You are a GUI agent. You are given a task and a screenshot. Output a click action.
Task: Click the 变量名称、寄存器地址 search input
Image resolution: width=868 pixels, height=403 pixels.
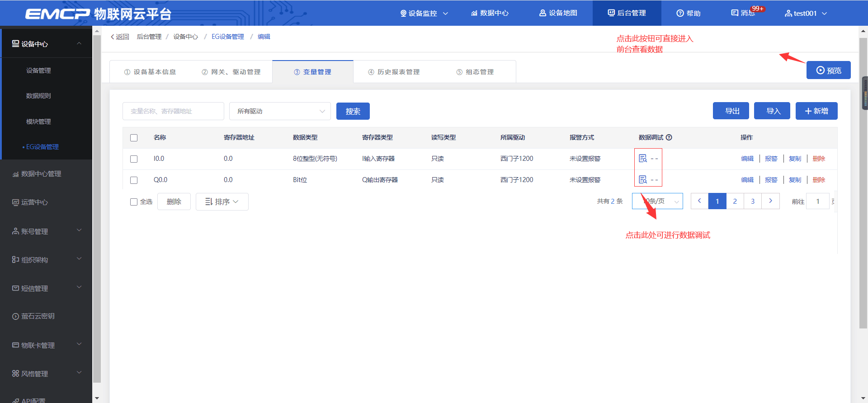173,111
